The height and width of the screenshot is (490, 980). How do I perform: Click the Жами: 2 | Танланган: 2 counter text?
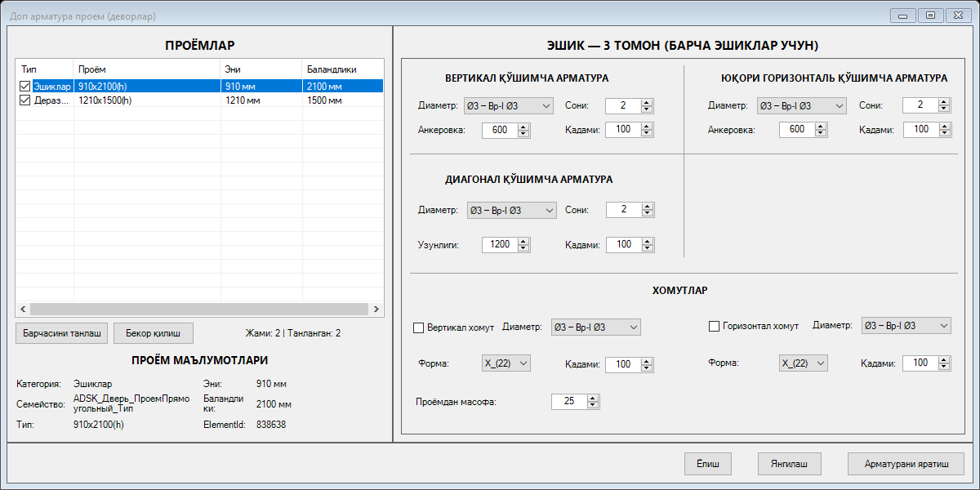(x=293, y=333)
